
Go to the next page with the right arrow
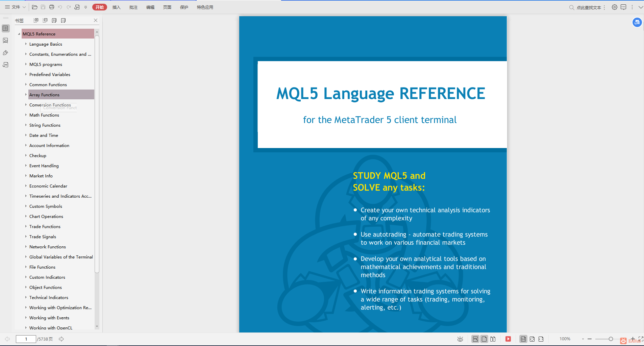point(61,339)
